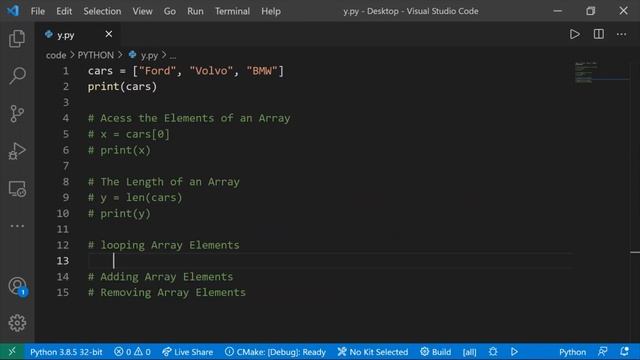Open the File menu
This screenshot has width=640, height=360.
pyautogui.click(x=38, y=11)
